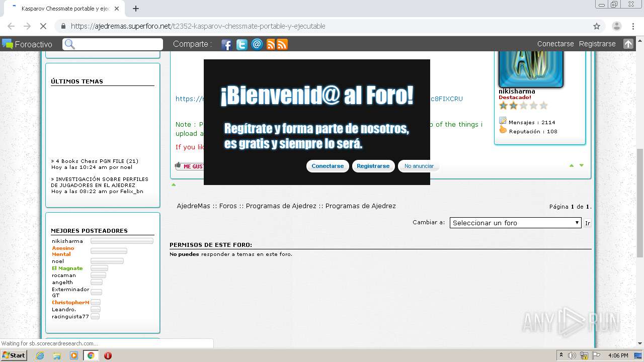Open the first orange RSS feed icon
This screenshot has width=644, height=362.
pos(271,45)
